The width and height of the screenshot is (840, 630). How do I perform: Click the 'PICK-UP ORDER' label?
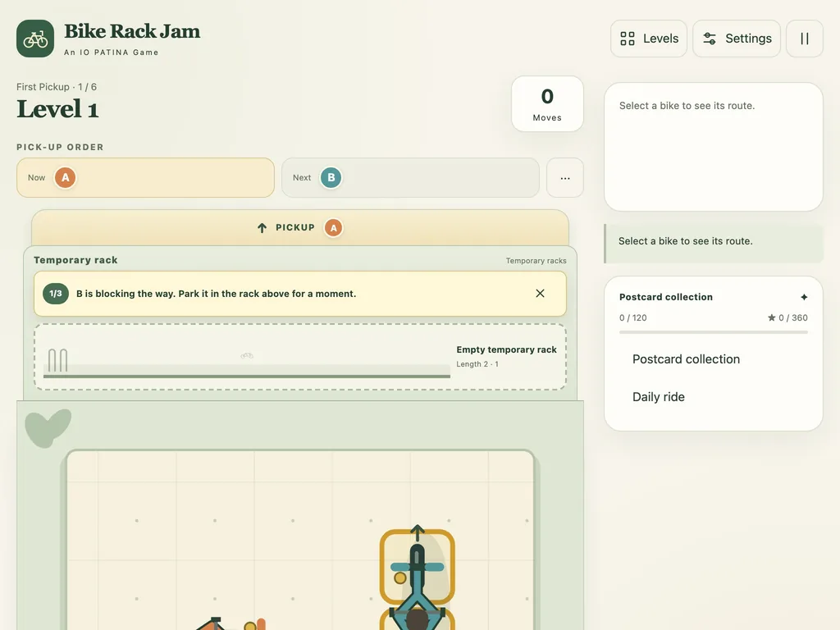pyautogui.click(x=60, y=147)
